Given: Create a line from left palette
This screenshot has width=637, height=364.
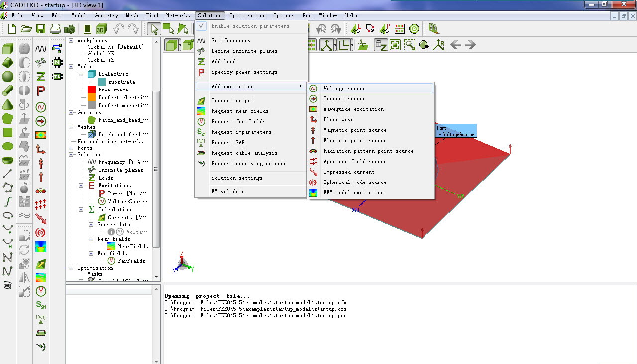Looking at the screenshot, I should [8, 174].
